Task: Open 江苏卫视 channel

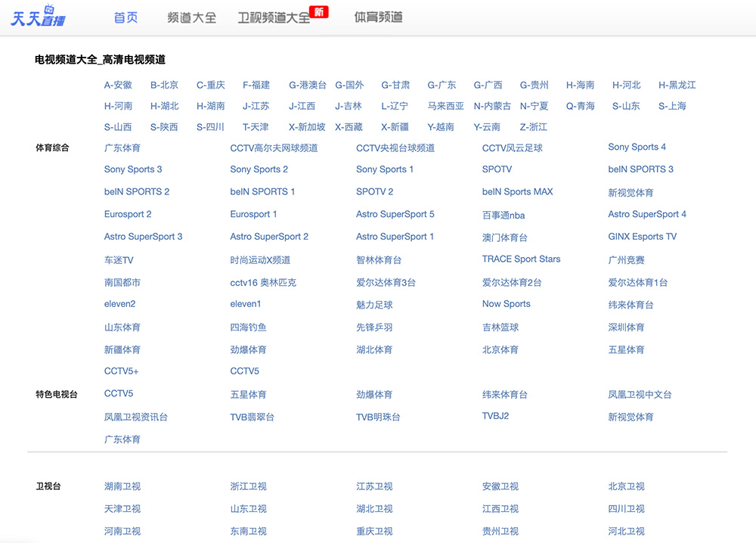Action: coord(374,486)
